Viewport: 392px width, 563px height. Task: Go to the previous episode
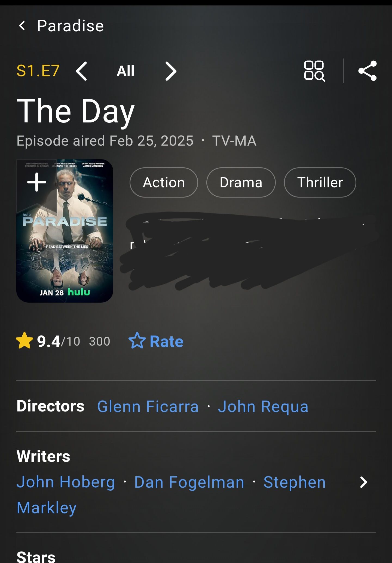(81, 71)
